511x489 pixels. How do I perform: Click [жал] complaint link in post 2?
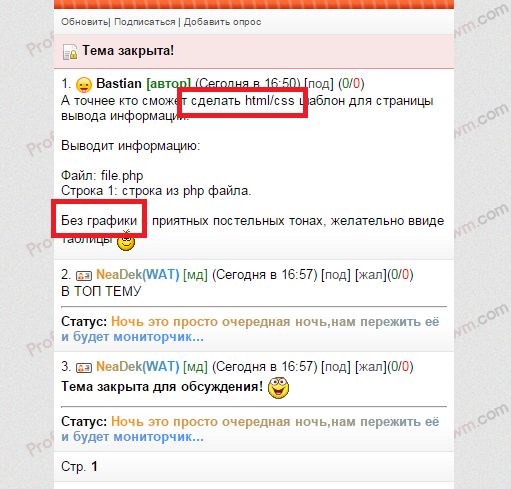point(371,275)
